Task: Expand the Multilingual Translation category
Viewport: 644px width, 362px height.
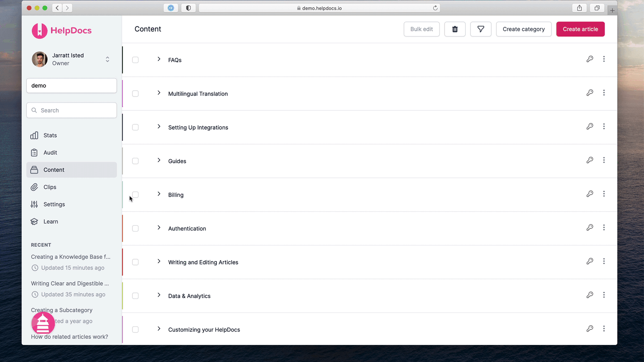Action: (x=159, y=93)
